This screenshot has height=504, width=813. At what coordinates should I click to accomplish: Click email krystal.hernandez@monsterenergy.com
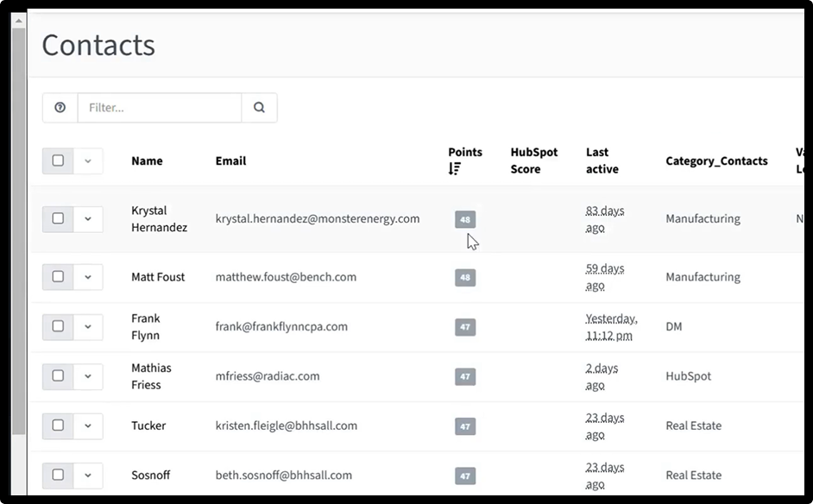(318, 219)
